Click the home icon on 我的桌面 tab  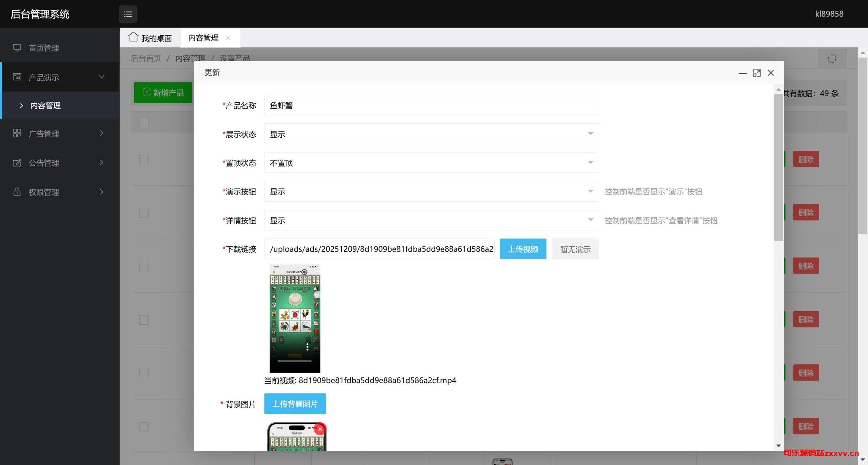(133, 37)
